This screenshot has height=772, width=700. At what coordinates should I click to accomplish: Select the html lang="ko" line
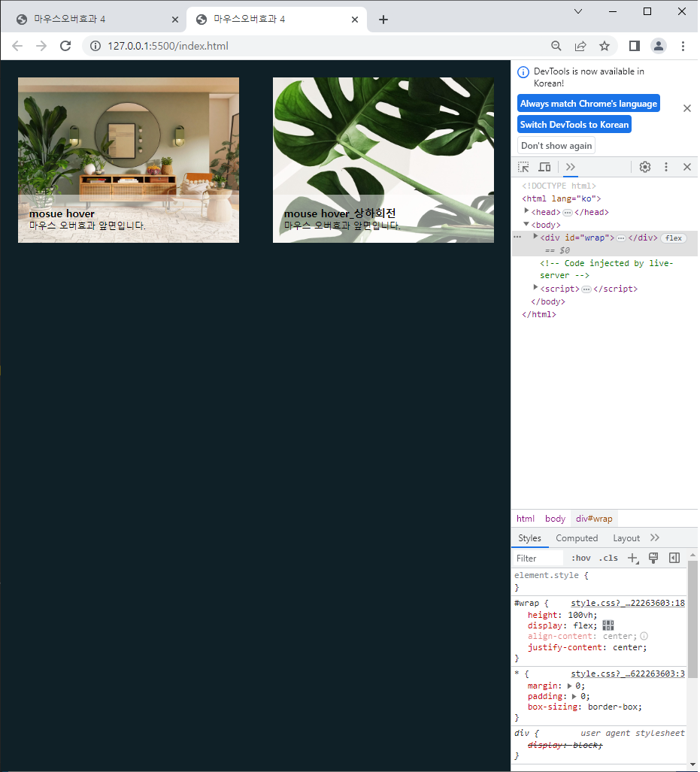(562, 199)
